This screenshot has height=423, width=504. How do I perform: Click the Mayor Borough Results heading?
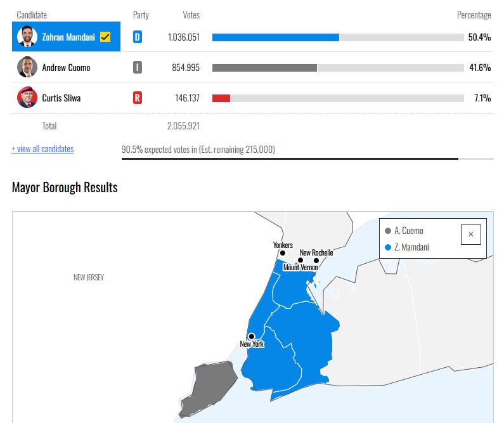coord(65,187)
